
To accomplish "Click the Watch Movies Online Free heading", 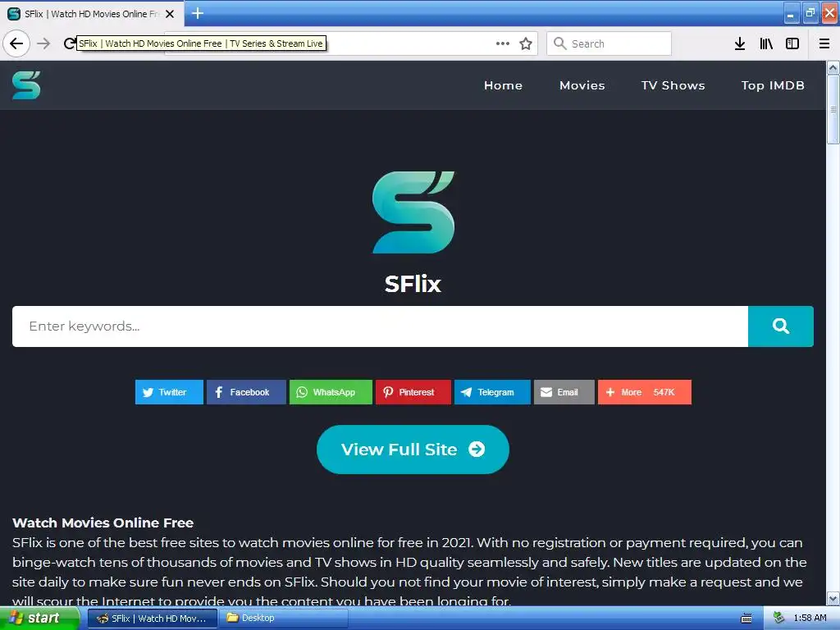I will 103,523.
